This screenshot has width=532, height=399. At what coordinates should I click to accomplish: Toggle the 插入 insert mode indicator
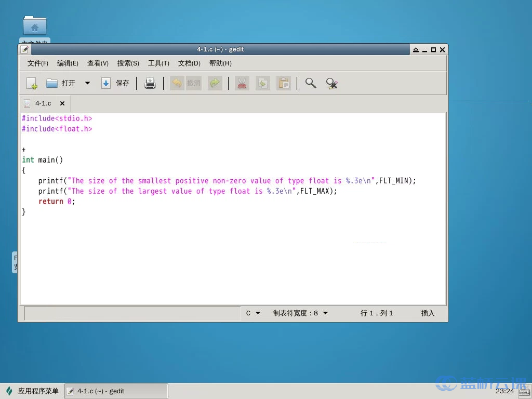(x=428, y=313)
